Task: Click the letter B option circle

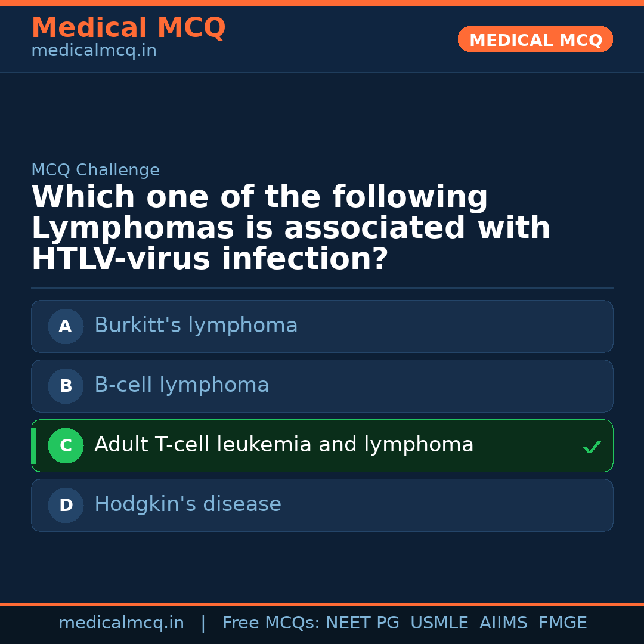Action: click(x=66, y=386)
